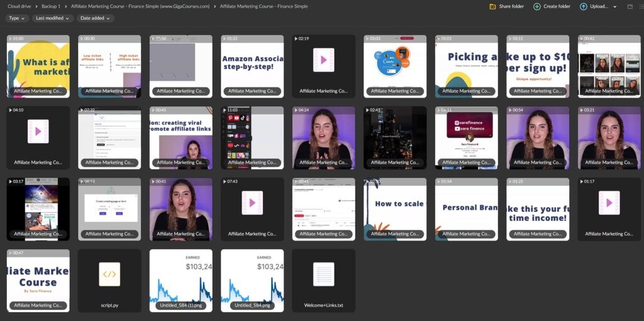Go to the GigaCourses.com parent folder breadcrumb
Screen dimensions: 644x321
coord(140,6)
